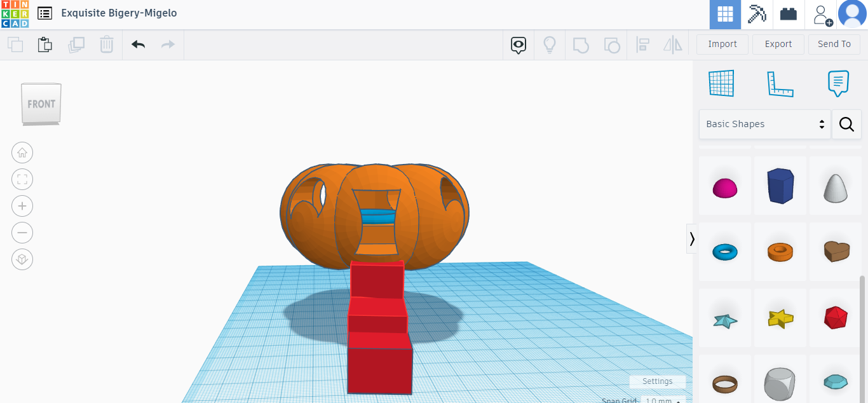The image size is (868, 403).
Task: Select the blue hexagonal prism shape
Action: 780,186
